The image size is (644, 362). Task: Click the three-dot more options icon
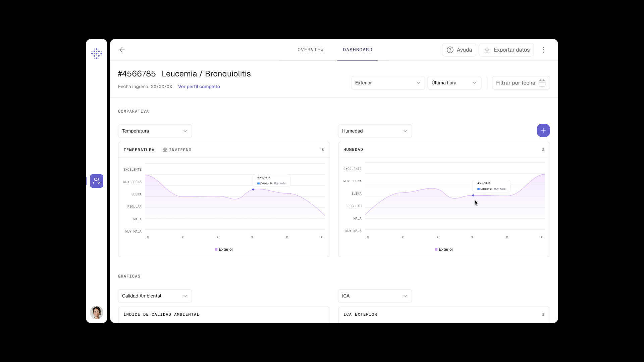(x=543, y=50)
